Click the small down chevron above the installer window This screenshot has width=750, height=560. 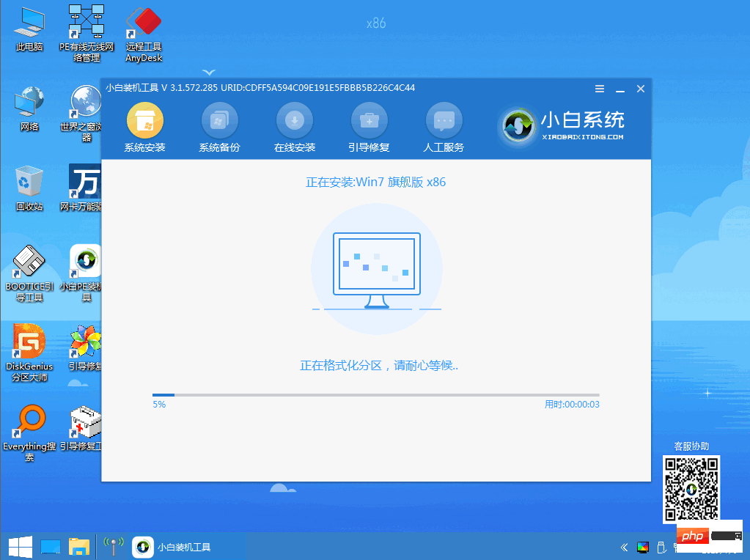tap(209, 73)
